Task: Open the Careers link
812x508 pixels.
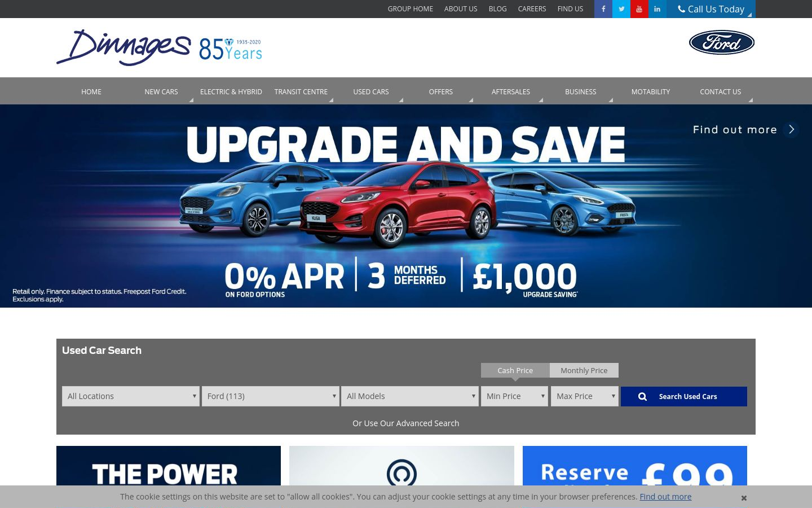Action: pyautogui.click(x=532, y=9)
